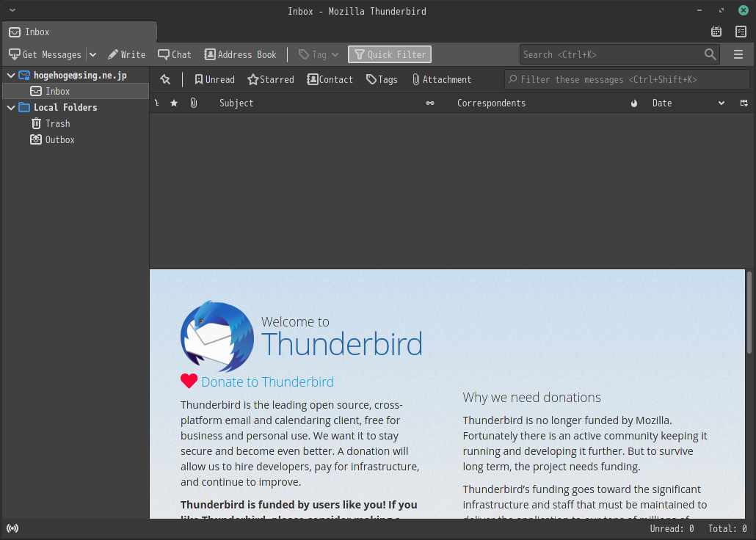Sort by attachment paperclip column
Image resolution: width=756 pixels, height=540 pixels.
coord(193,103)
